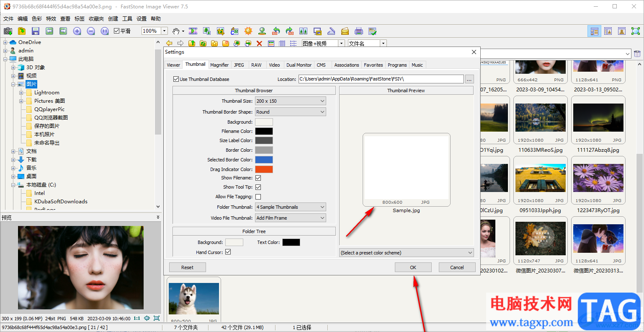Viewport: 644px width, 332px height.
Task: Click the Selected Border Color blue swatch
Action: click(x=264, y=160)
